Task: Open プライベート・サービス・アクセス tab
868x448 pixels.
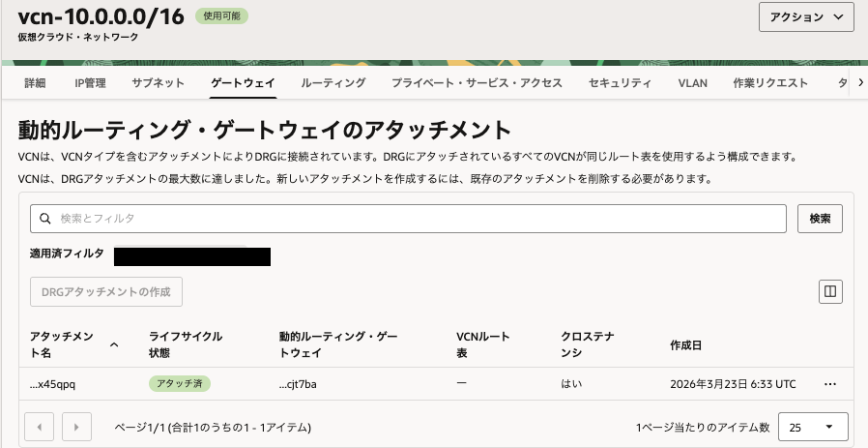Action: (x=477, y=83)
